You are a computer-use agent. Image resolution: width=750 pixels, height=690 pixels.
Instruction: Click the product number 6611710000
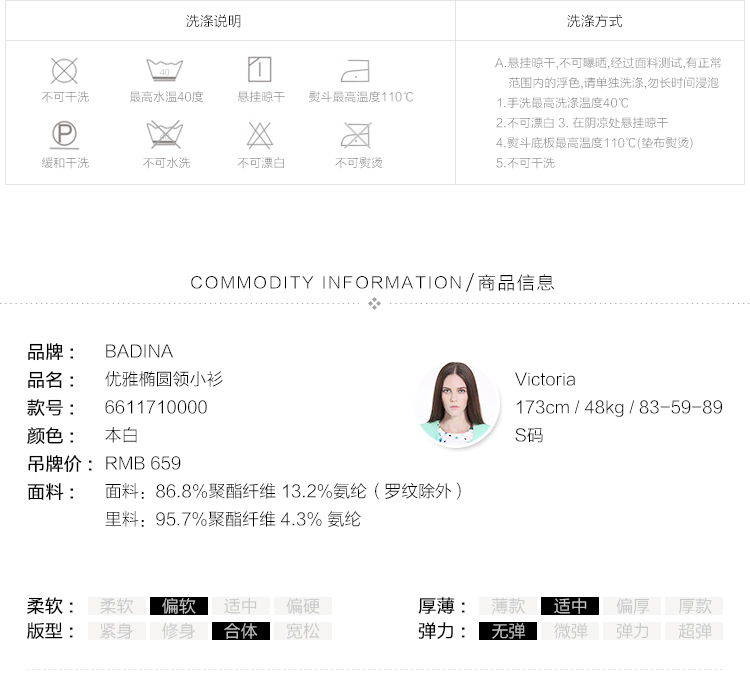coord(156,408)
